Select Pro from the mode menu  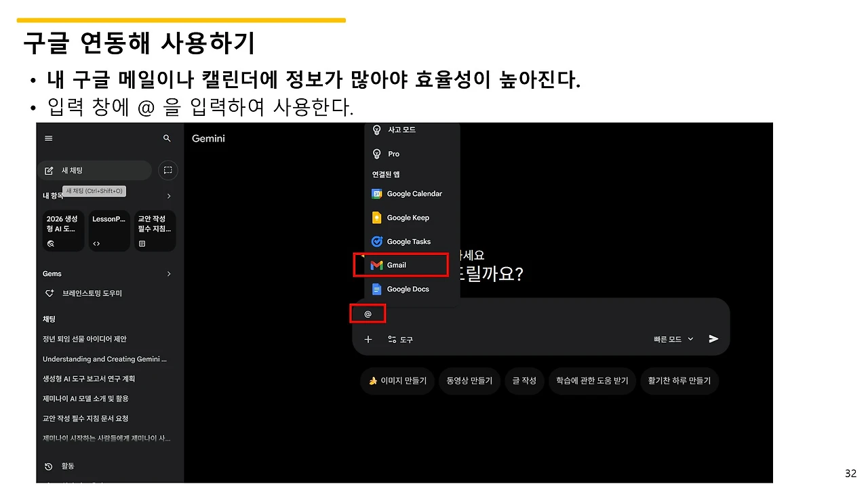tap(393, 153)
